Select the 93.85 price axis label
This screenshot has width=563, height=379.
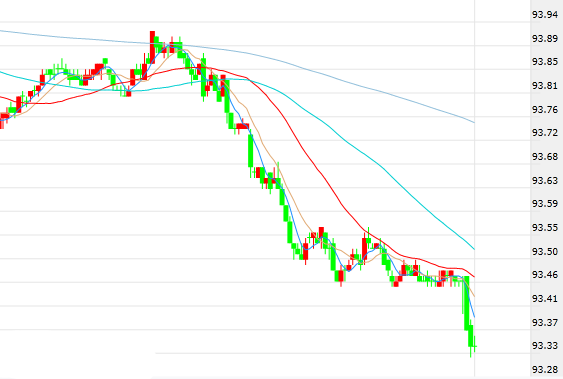point(545,62)
